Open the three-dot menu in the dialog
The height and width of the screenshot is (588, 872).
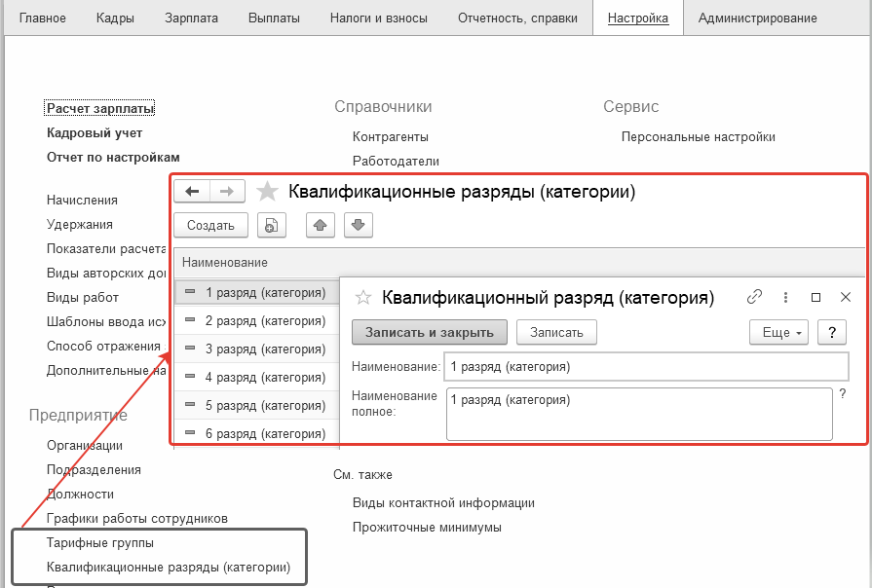[x=785, y=297]
